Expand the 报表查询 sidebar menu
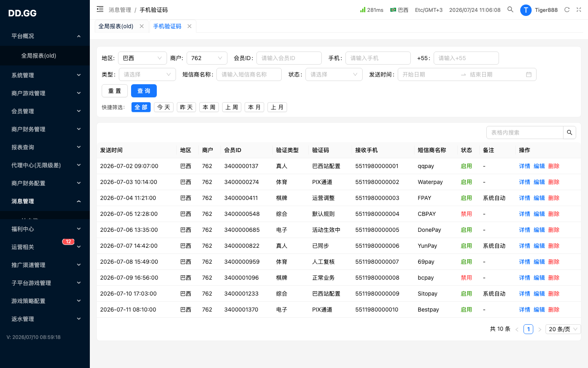This screenshot has width=588, height=368. pos(45,147)
